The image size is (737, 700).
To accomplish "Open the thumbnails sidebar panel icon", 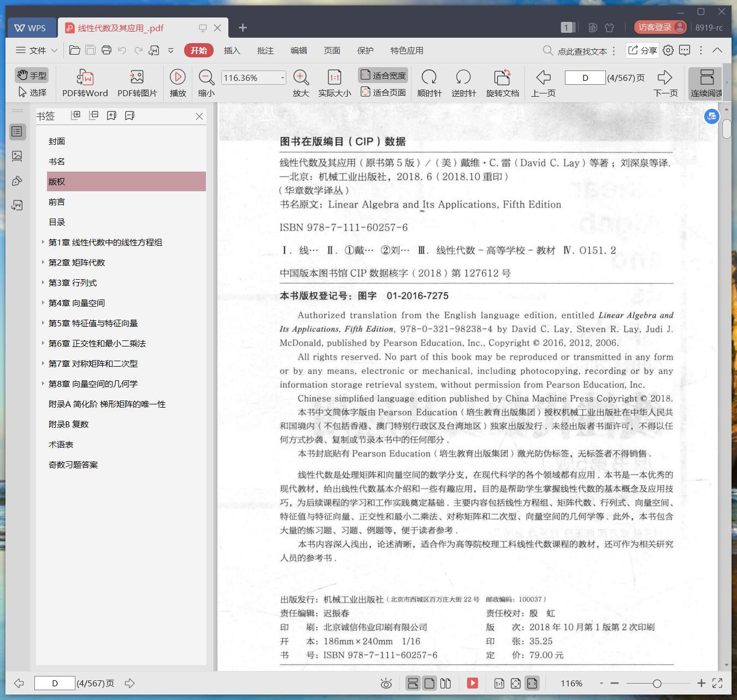I will [17, 156].
